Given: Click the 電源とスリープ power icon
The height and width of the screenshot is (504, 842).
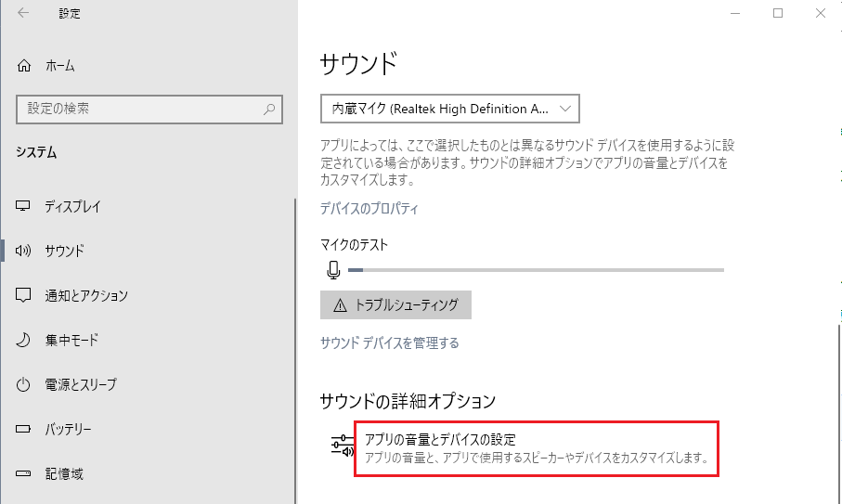Looking at the screenshot, I should pos(23,384).
